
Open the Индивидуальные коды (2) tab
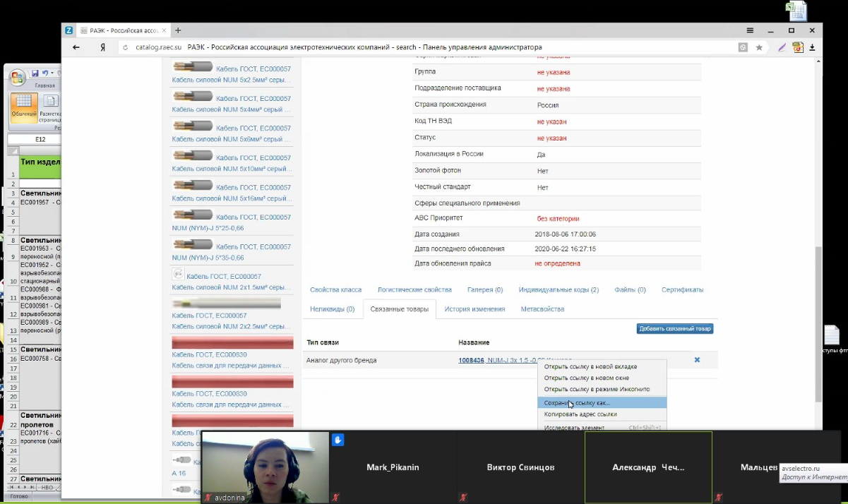(559, 289)
